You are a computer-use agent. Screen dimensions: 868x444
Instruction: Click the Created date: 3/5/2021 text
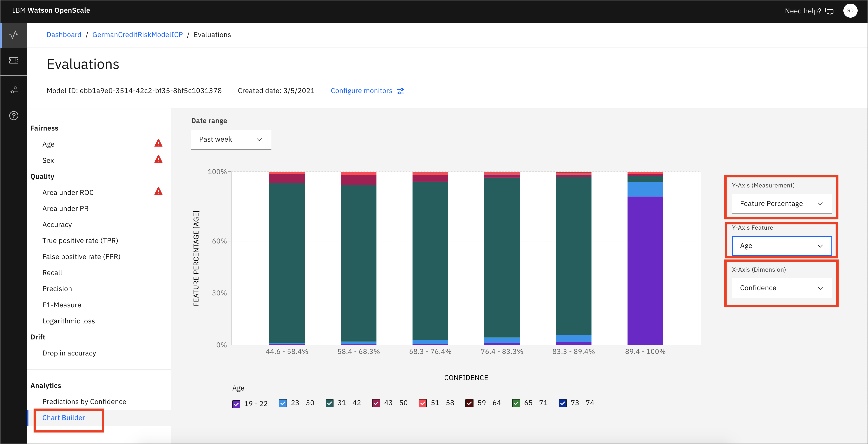pos(276,91)
